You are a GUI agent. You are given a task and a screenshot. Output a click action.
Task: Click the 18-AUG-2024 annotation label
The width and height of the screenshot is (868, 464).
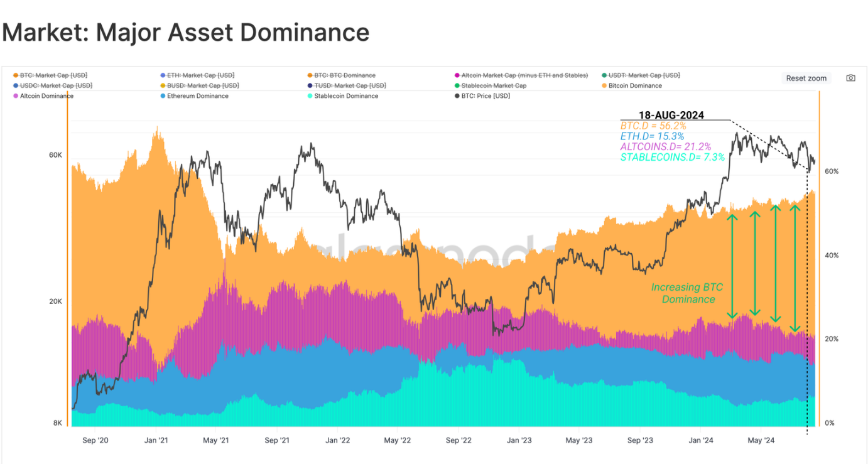click(x=671, y=116)
